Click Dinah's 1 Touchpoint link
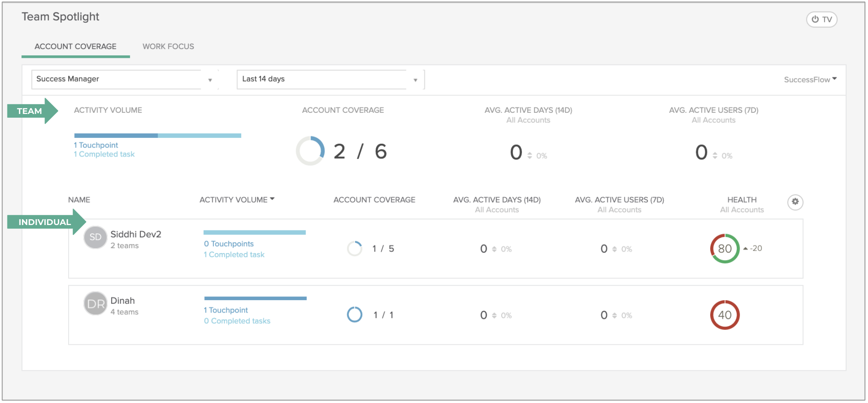 pyautogui.click(x=226, y=310)
